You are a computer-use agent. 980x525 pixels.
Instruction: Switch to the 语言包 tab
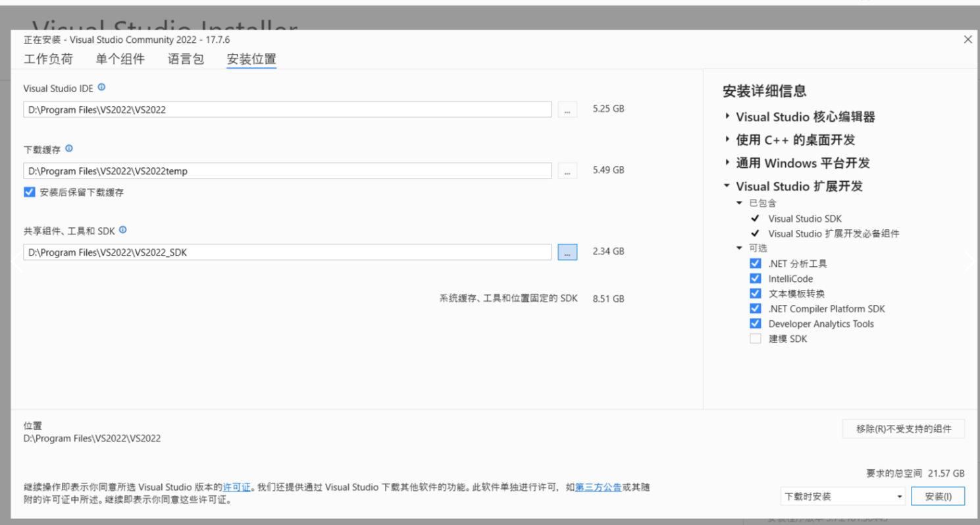coord(186,59)
